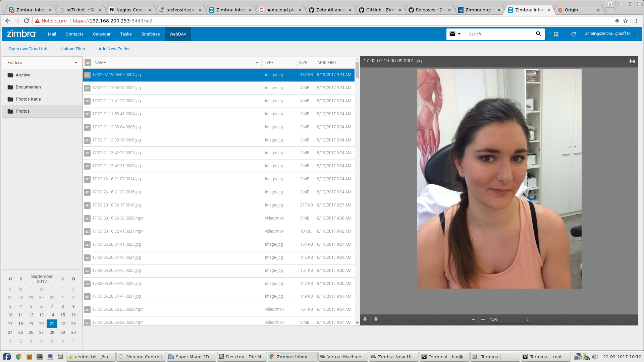The height and width of the screenshot is (362, 644).
Task: Open mail search type dropdown arrow
Action: [459, 34]
